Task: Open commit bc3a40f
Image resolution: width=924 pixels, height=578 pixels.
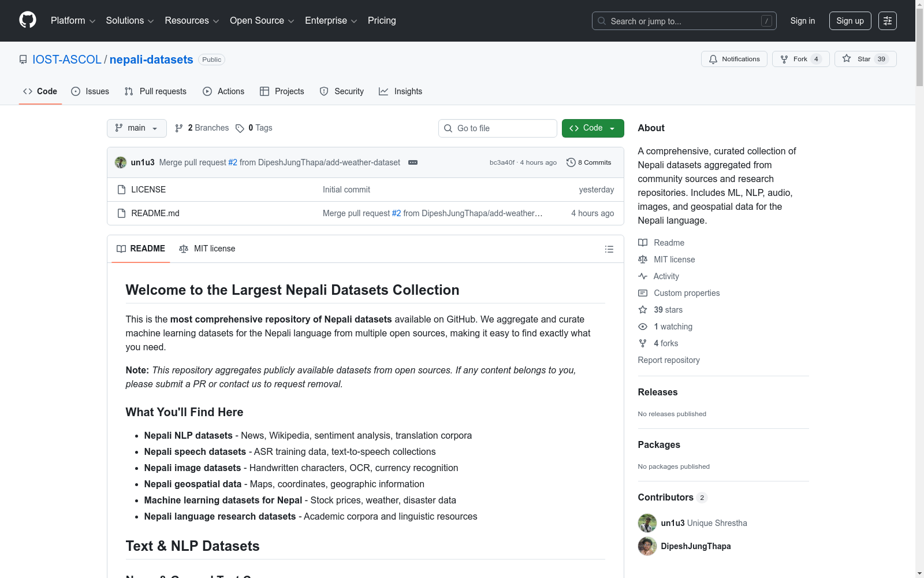Action: [502, 162]
